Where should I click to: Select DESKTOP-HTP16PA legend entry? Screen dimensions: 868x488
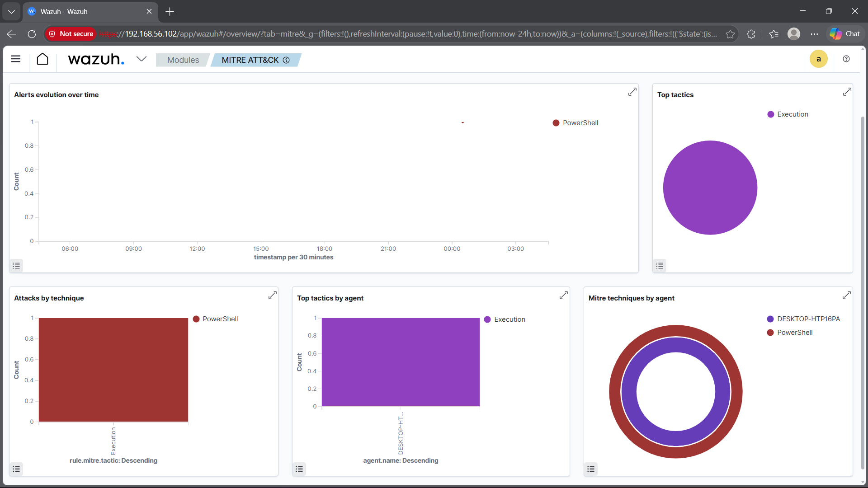(x=808, y=319)
